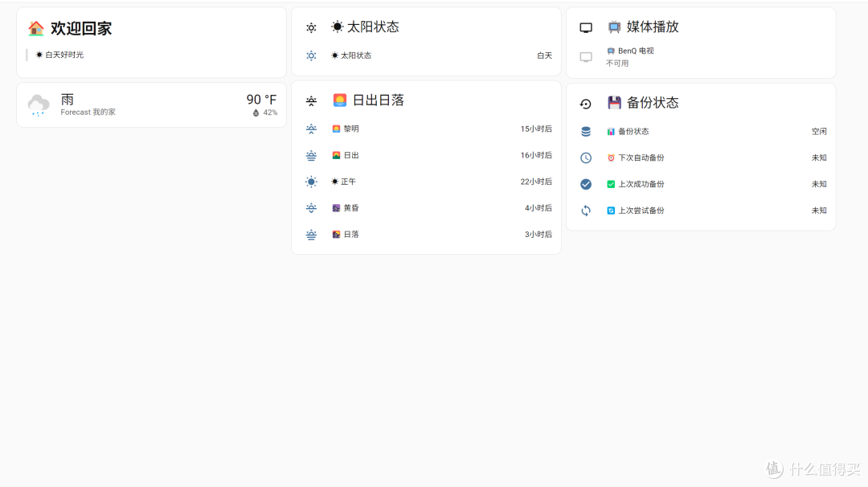Open the 日落 sunset row icon
868x487 pixels.
(311, 235)
